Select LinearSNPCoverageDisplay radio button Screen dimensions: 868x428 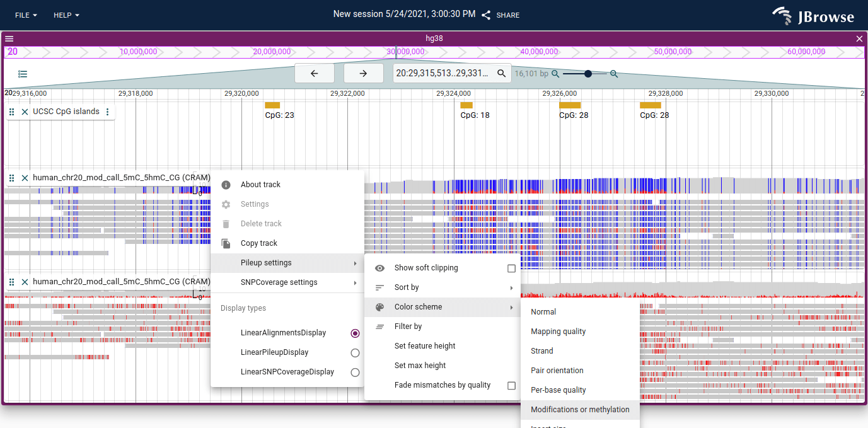point(355,372)
